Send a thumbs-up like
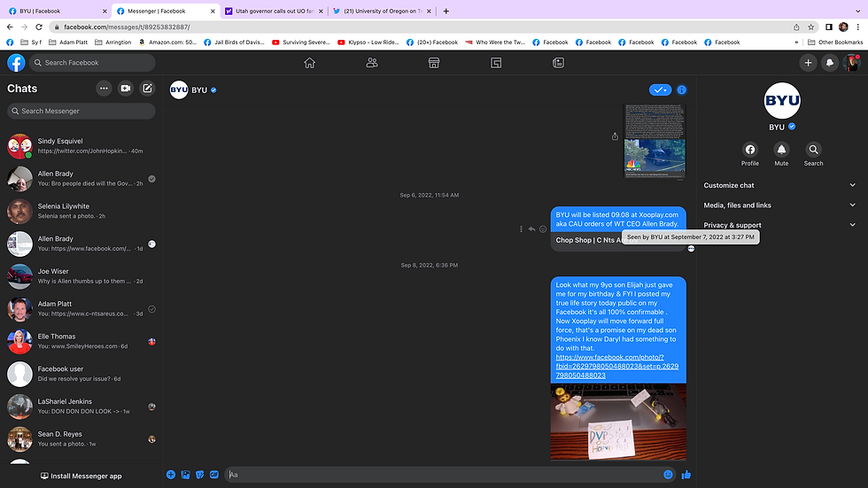Image resolution: width=868 pixels, height=488 pixels. click(686, 475)
